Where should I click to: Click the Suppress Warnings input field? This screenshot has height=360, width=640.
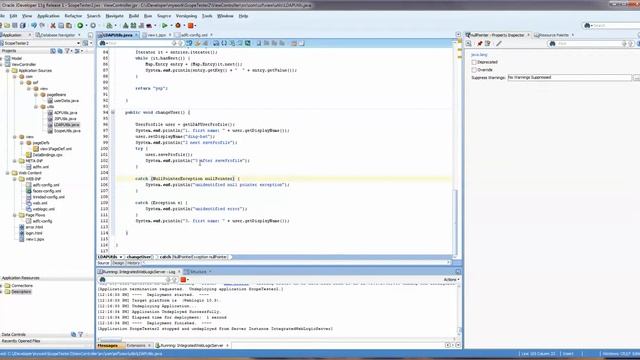(569, 78)
